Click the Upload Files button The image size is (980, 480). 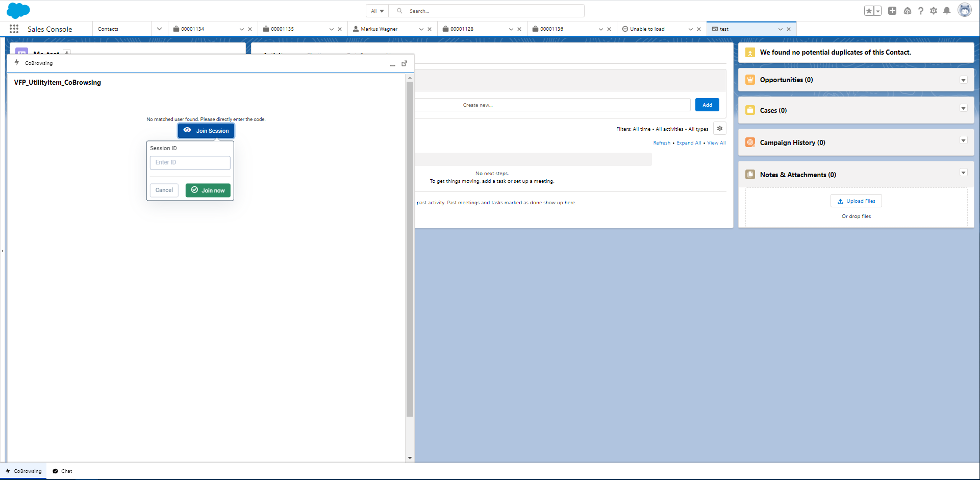[856, 201]
